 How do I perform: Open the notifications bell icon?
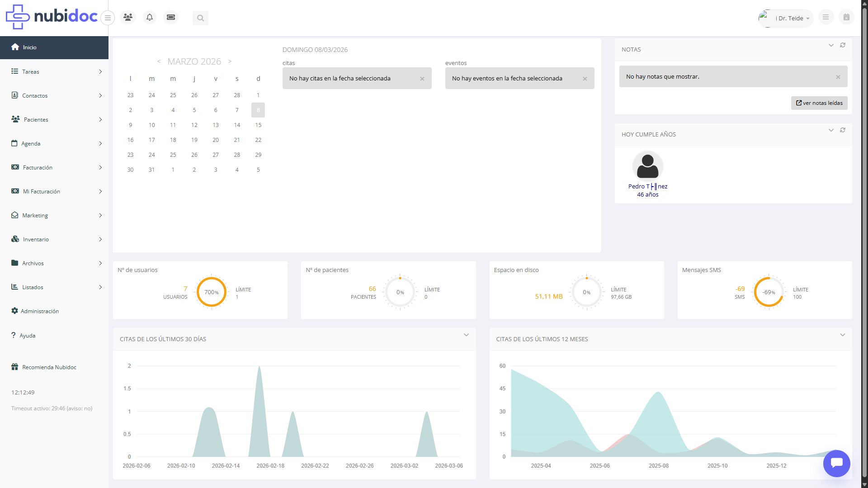[150, 18]
